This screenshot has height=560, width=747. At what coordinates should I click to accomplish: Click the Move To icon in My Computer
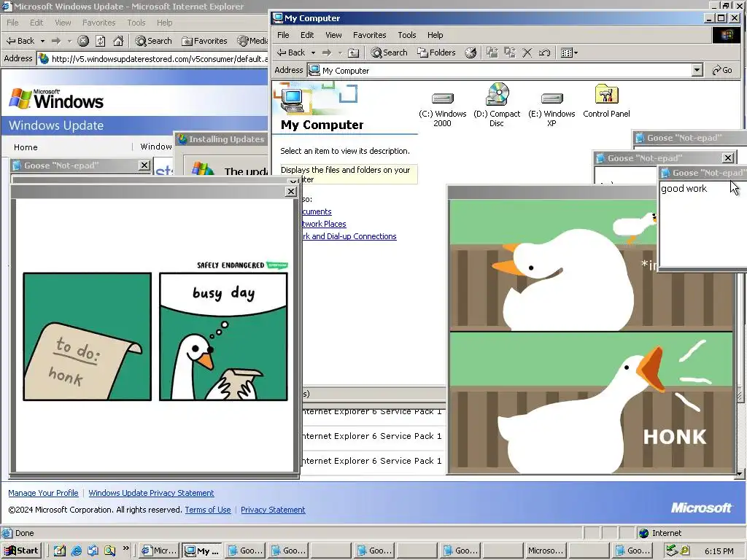click(x=492, y=52)
